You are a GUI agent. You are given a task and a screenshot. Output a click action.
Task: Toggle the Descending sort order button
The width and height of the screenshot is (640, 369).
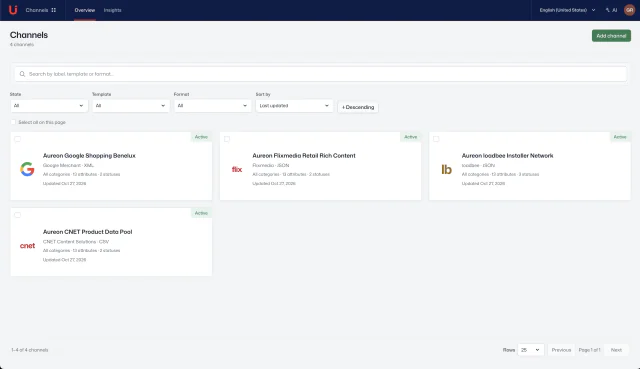click(x=358, y=107)
